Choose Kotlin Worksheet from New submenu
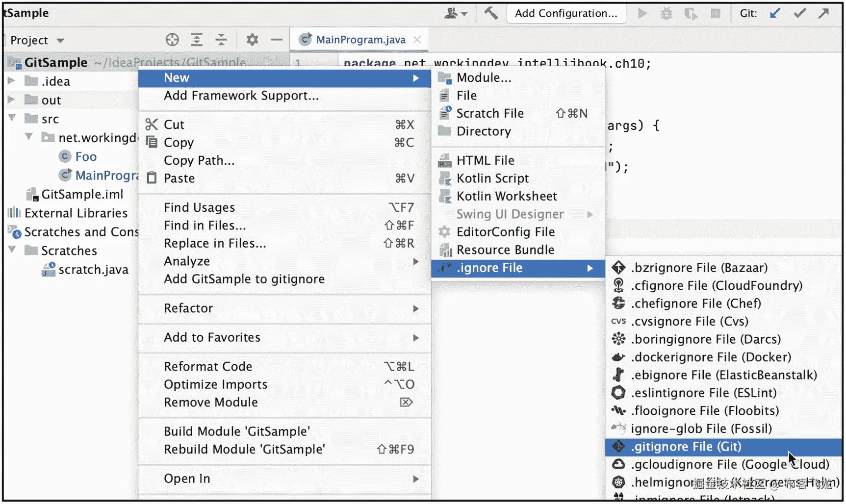 (518, 196)
